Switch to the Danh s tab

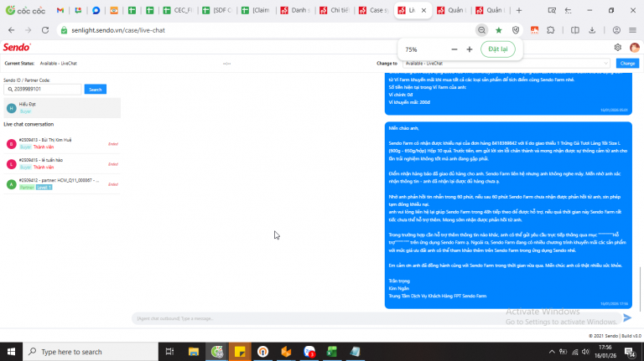pyautogui.click(x=295, y=10)
